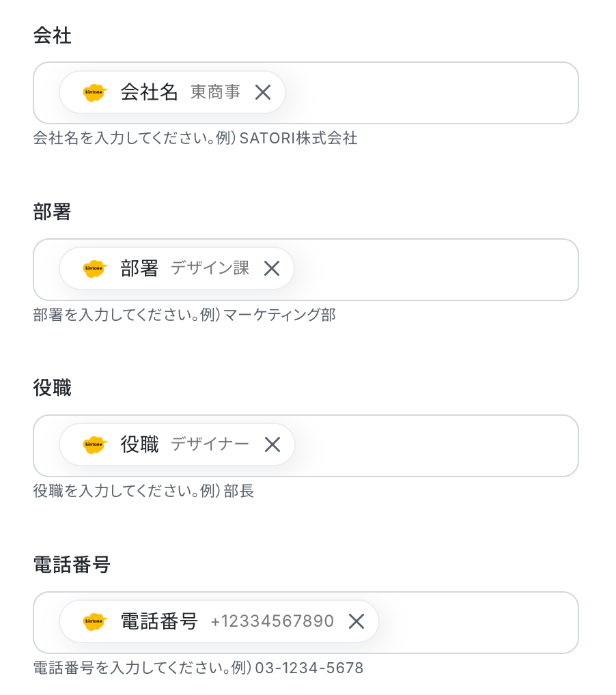Viewport: 616px width, 695px height.
Task: Select the 東商事 value text in chip
Action: pyautogui.click(x=215, y=92)
